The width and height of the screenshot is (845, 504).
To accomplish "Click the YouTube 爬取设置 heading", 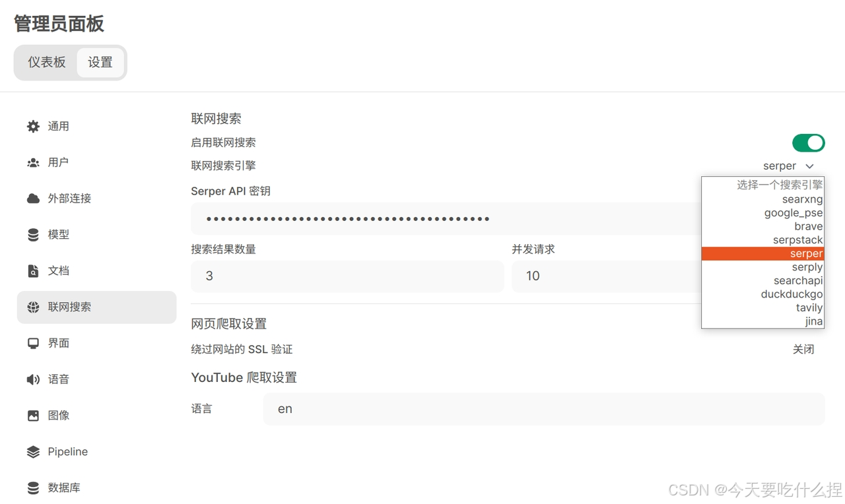I will click(244, 377).
